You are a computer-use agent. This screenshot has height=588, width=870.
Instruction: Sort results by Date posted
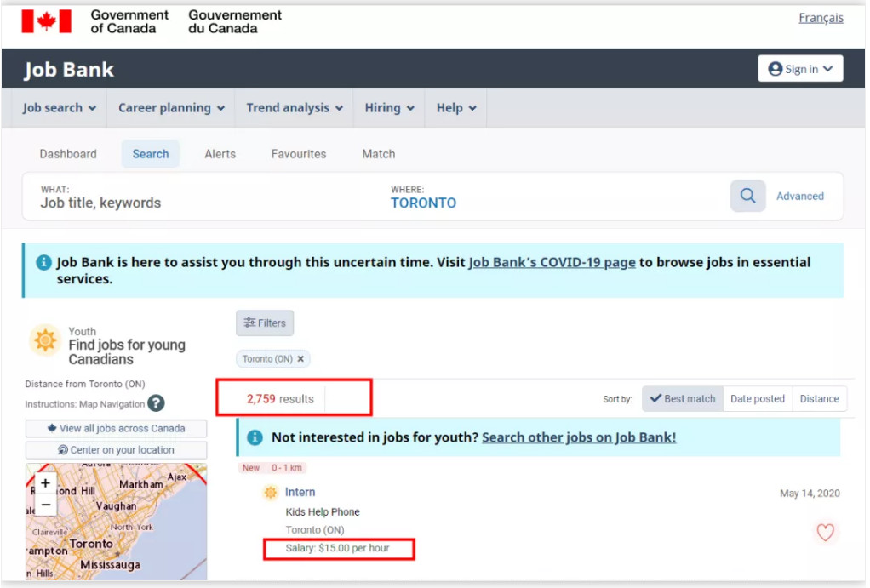point(757,398)
